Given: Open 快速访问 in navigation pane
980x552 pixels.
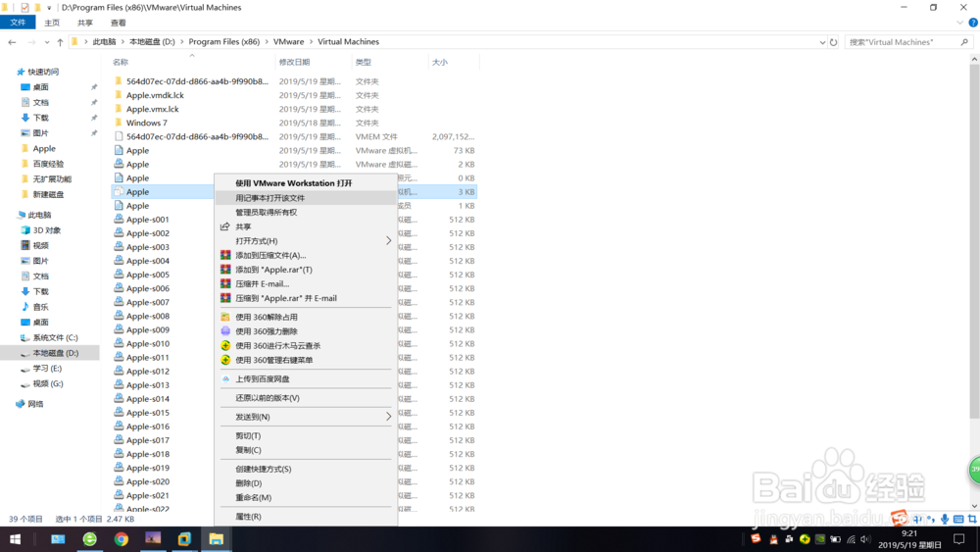Looking at the screenshot, I should [x=42, y=72].
